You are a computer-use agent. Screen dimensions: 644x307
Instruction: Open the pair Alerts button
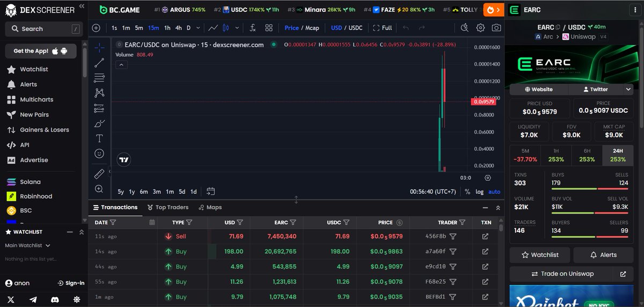click(x=604, y=255)
